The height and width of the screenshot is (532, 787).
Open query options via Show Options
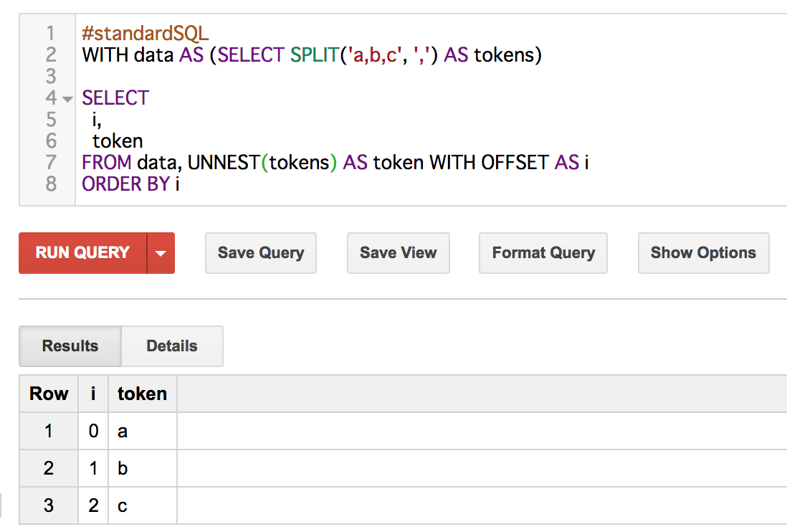pyautogui.click(x=703, y=253)
